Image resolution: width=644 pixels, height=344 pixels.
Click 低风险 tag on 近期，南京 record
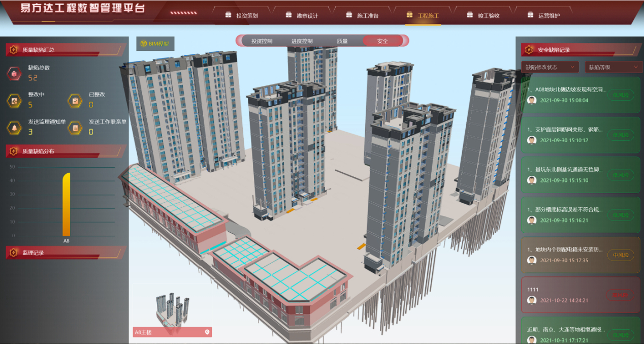click(621, 335)
